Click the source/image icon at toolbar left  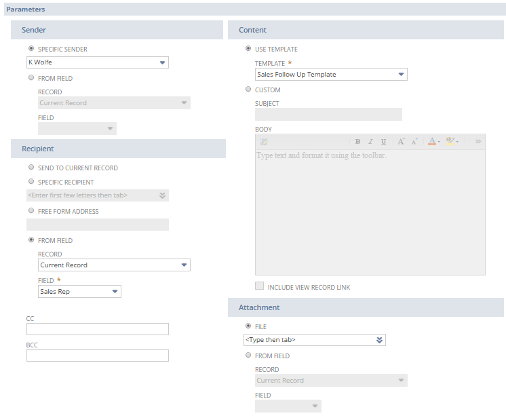tap(264, 142)
